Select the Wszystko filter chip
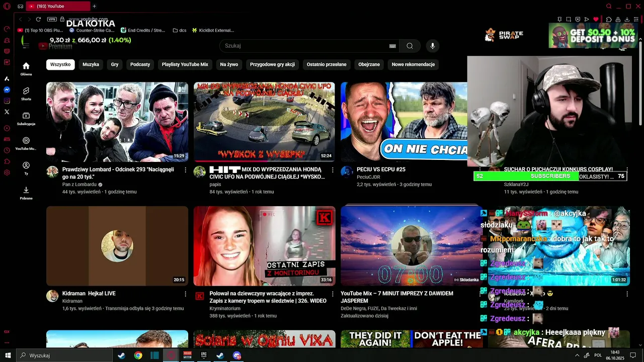Viewport: 644px width, 362px height. 60,64
